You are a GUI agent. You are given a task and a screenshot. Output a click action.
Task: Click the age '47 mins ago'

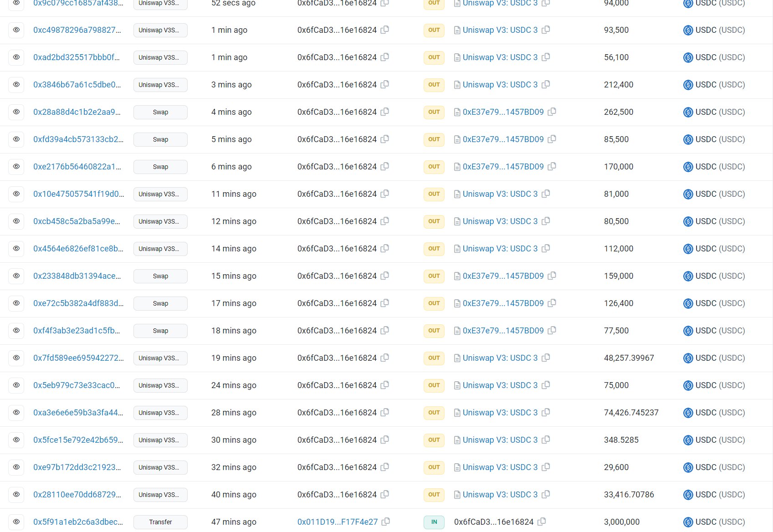(234, 522)
